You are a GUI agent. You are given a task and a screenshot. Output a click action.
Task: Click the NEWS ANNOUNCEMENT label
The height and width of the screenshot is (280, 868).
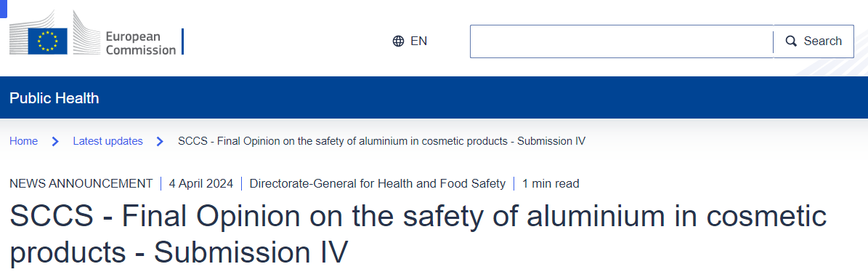(x=81, y=183)
